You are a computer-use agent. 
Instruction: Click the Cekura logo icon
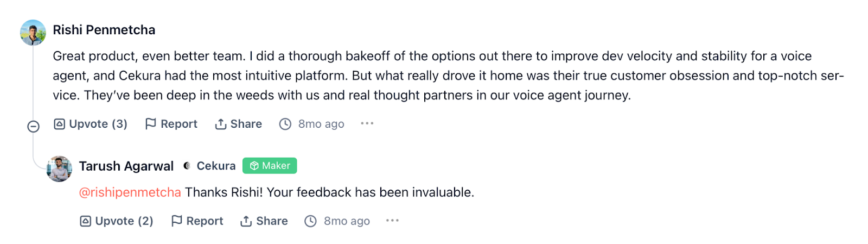tap(187, 166)
